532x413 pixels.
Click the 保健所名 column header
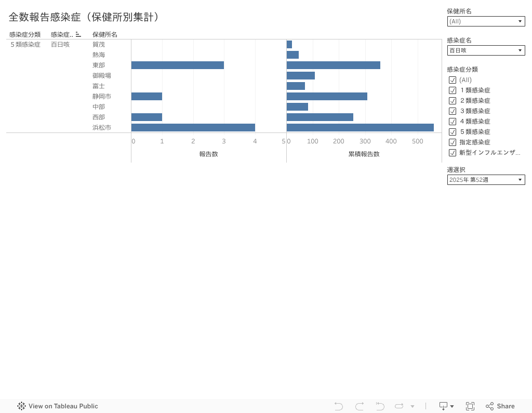105,35
